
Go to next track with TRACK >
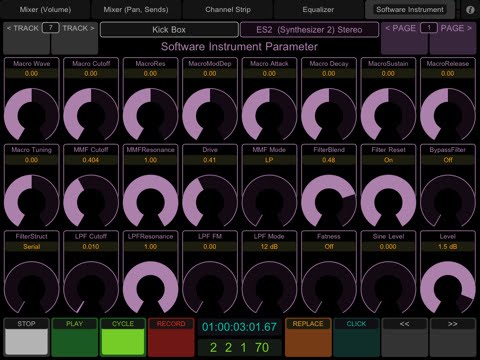[75, 38]
